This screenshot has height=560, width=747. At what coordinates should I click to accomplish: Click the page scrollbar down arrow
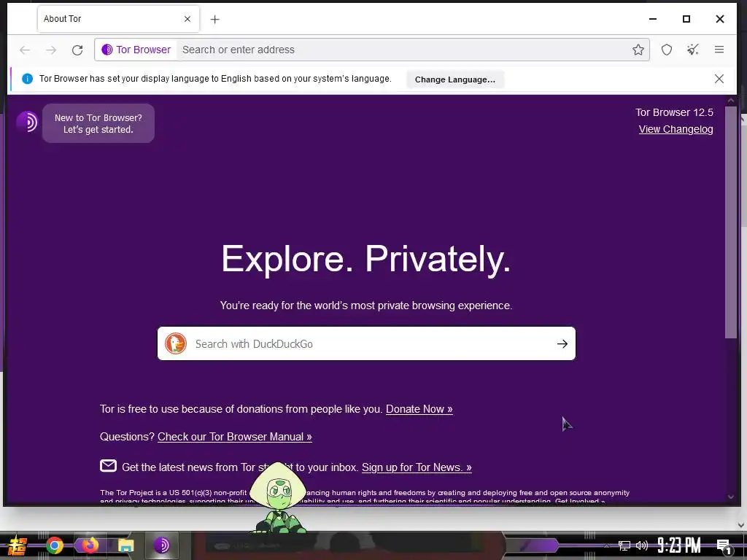point(731,497)
